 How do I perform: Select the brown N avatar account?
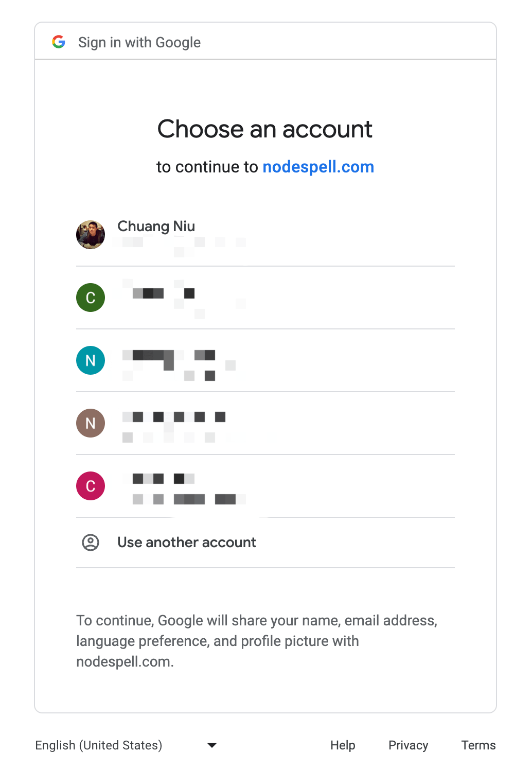91,423
